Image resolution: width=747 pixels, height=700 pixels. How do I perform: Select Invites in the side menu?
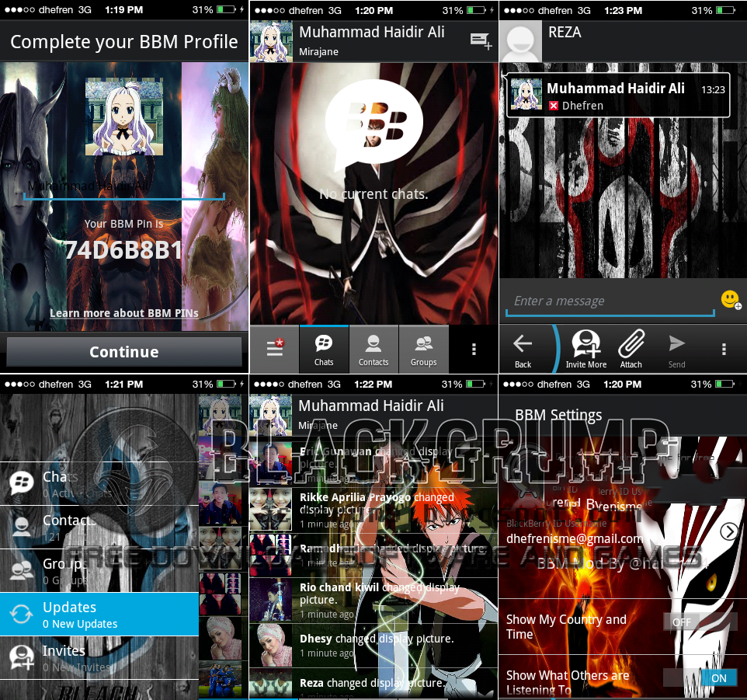(99, 657)
